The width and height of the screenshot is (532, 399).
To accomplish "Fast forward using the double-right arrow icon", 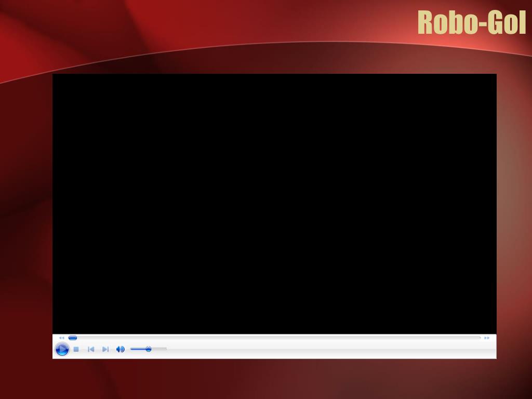I will click(x=487, y=338).
